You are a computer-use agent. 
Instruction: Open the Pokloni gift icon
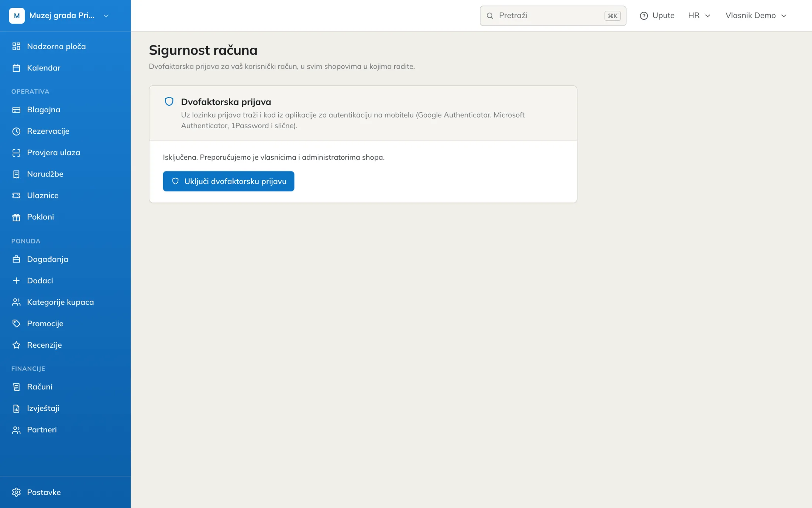(x=16, y=217)
